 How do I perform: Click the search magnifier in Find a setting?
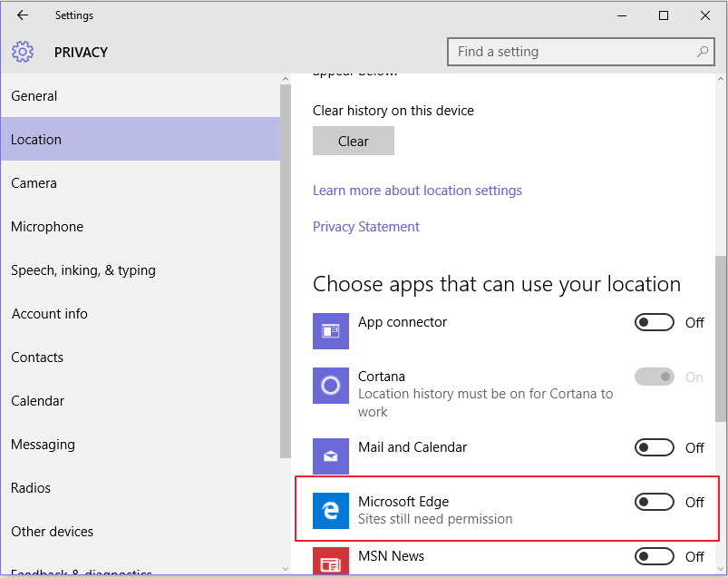click(x=703, y=52)
